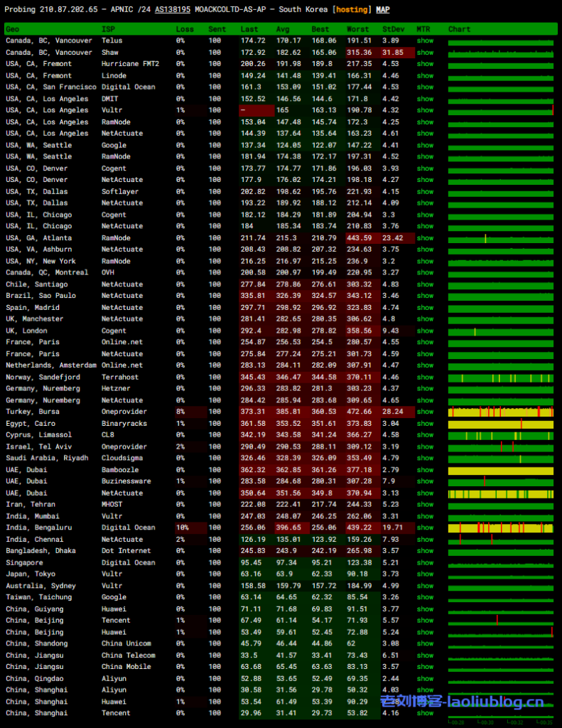Viewport: 562px width, 728px height.
Task: Show MTR for Japan, Tokyo Vultr
Action: click(x=425, y=574)
